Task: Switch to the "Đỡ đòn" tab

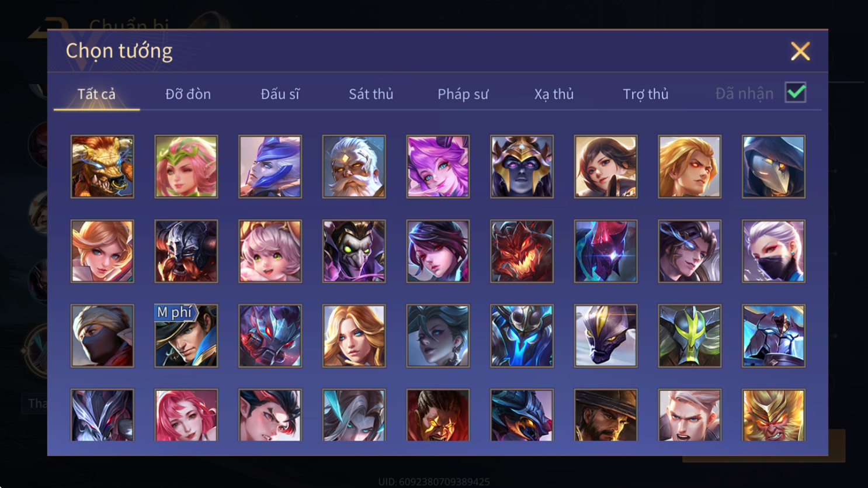Action: pyautogui.click(x=188, y=94)
